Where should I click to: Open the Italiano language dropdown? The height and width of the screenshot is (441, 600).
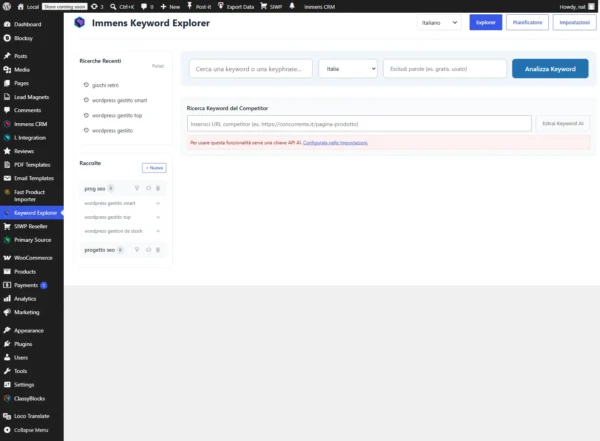(439, 23)
